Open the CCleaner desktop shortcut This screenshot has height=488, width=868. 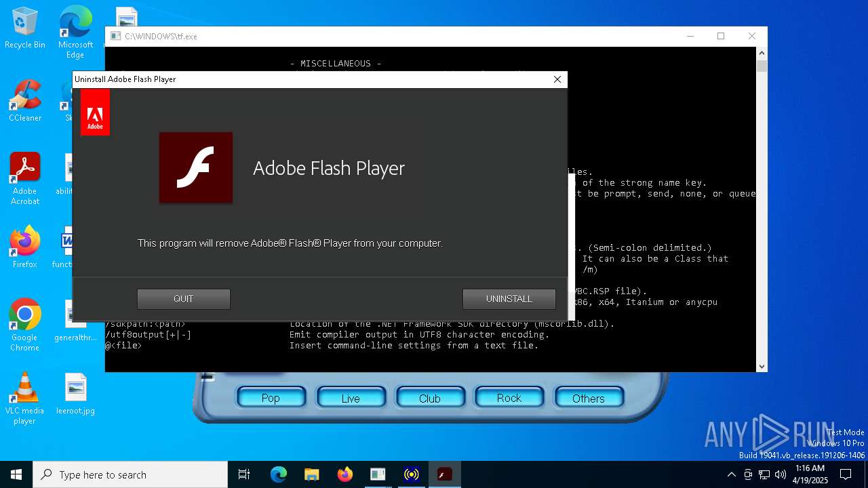coord(25,102)
